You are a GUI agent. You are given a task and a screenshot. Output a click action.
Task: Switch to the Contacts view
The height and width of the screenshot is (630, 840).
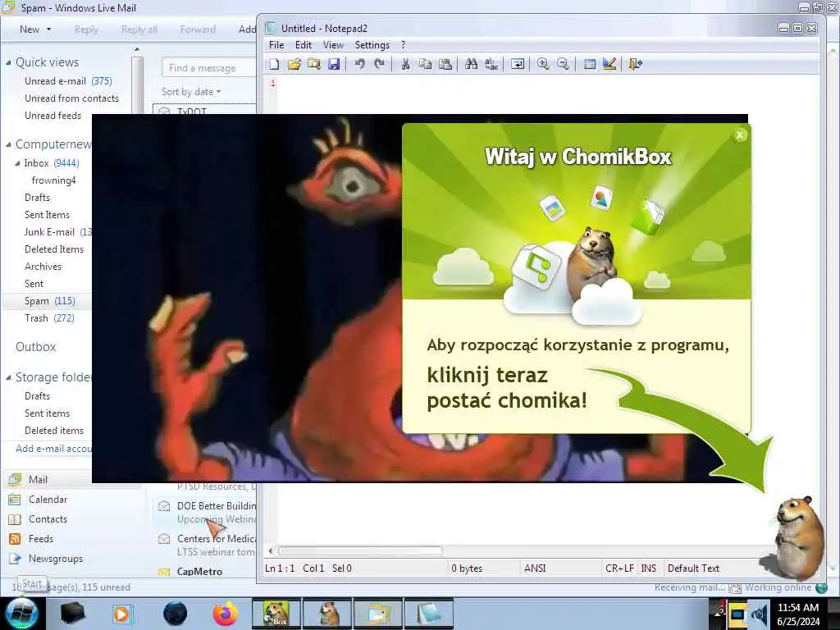(48, 519)
